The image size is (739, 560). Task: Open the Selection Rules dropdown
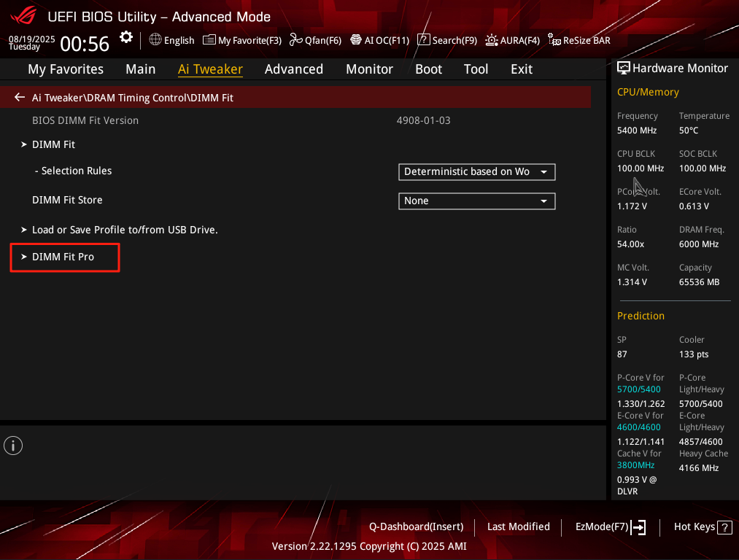[x=476, y=172]
